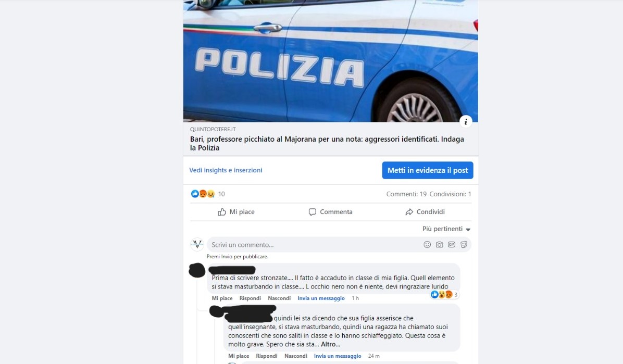Click Commenta under the post
The image size is (623, 364).
331,212
